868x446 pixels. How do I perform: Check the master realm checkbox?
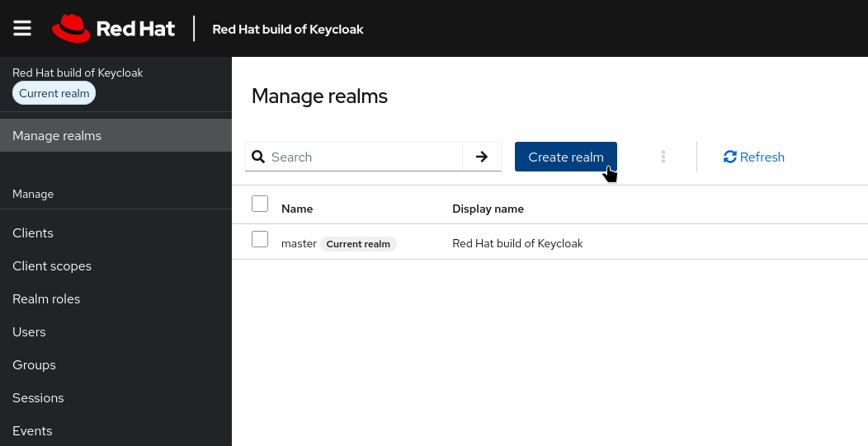[x=260, y=239]
